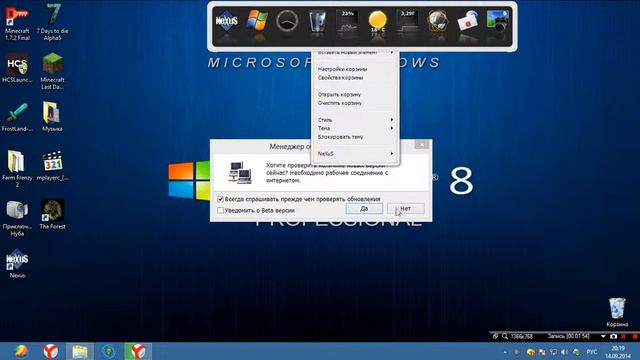This screenshot has height=360, width=640.
Task: Open Minecraft 1.7.2 Final desktop shortcut
Action: pos(17,22)
